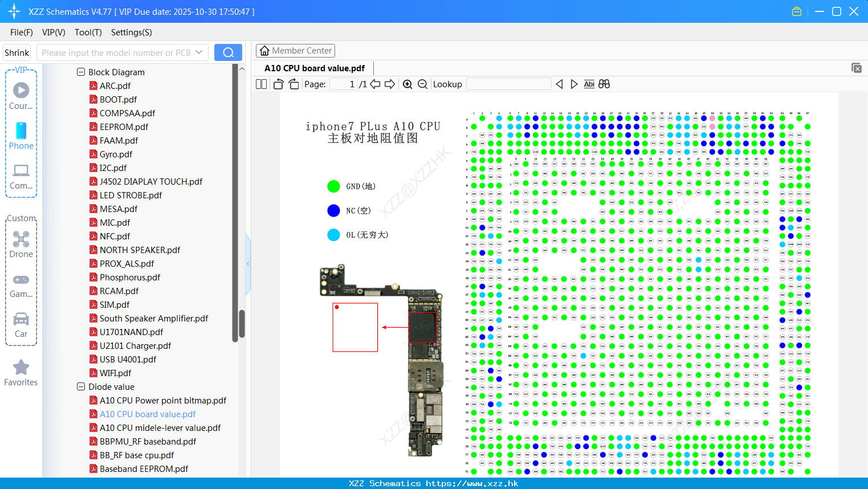
Task: Click the XZZ logo in the title bar
Action: [x=14, y=11]
